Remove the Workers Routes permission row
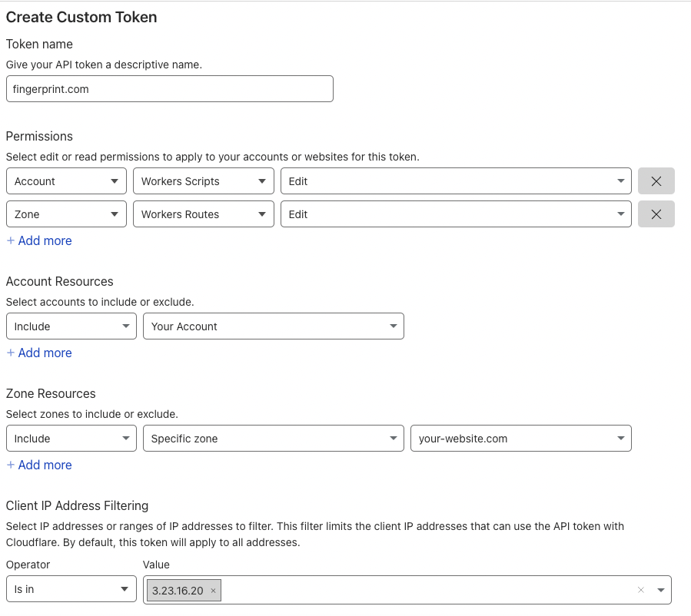Viewport: 691px width, 616px height. point(656,214)
